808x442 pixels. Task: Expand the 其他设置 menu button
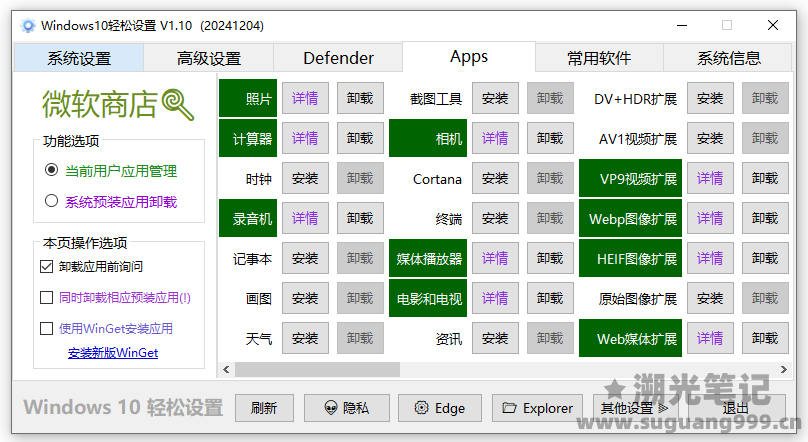[635, 408]
